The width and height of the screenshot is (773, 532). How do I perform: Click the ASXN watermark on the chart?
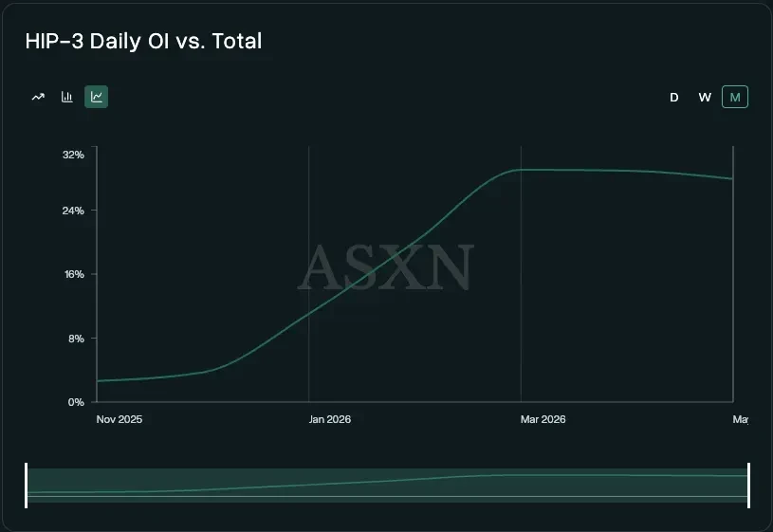(386, 266)
